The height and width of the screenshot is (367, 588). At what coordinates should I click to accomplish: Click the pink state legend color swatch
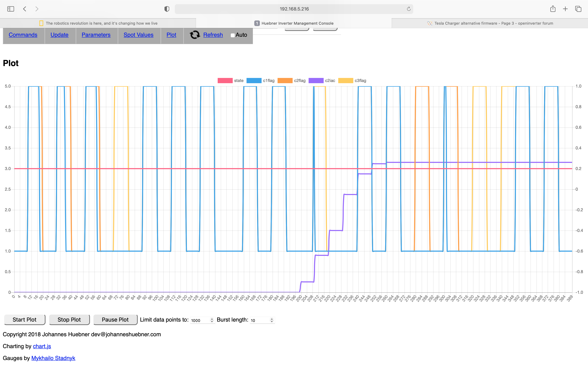pos(225,81)
